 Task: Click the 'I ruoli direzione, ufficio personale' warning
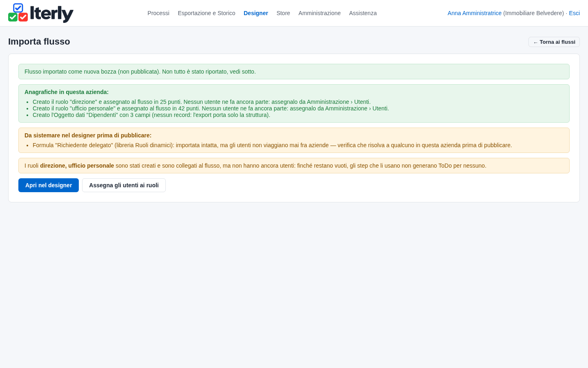click(x=294, y=166)
